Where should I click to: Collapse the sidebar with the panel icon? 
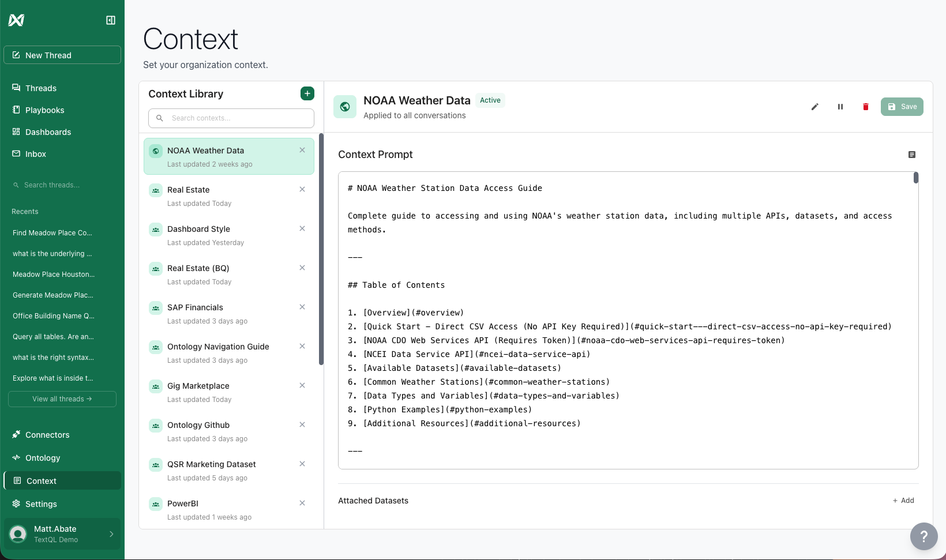(110, 20)
